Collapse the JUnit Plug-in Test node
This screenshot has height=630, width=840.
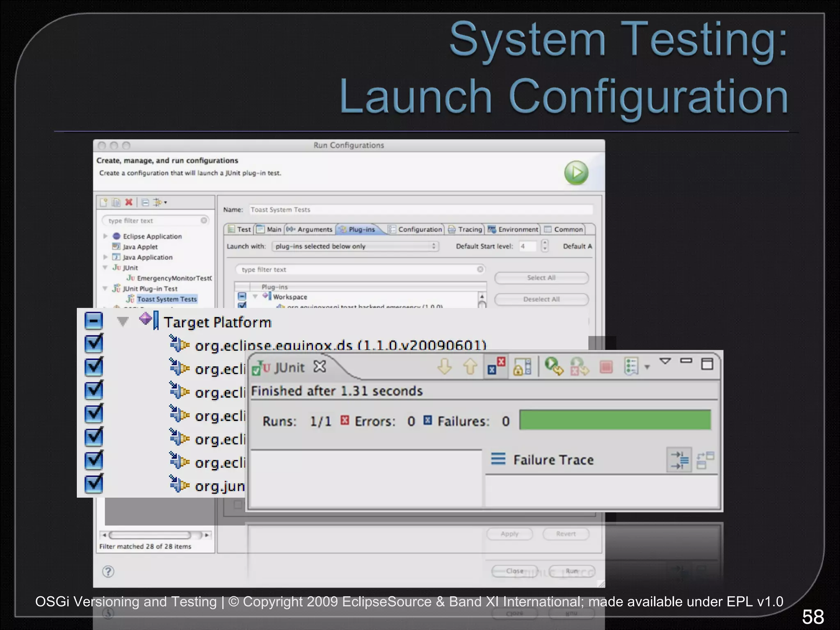(105, 289)
